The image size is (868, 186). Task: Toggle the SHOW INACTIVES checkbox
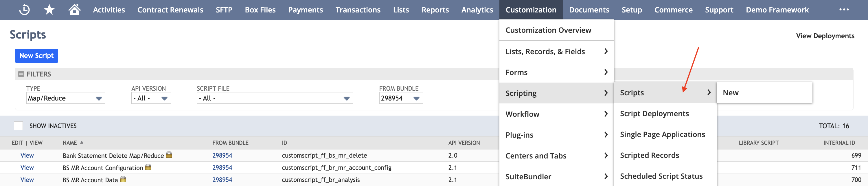pos(18,125)
